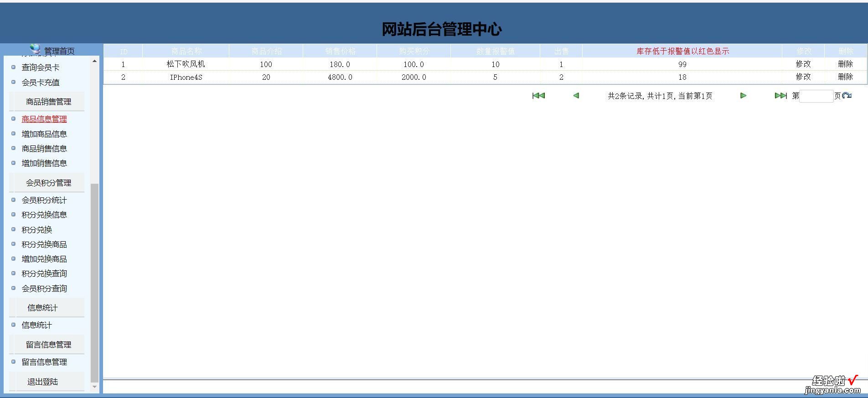
Task: Open 信息统计 link under statistics
Action: pyautogui.click(x=37, y=325)
